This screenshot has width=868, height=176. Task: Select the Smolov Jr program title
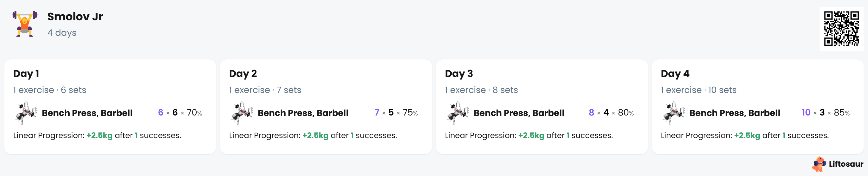[75, 16]
